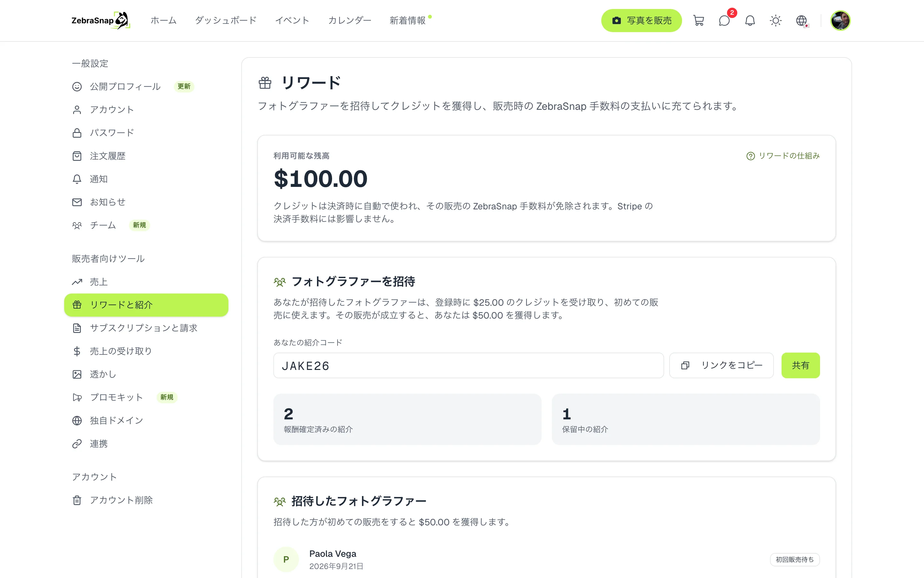Click the 初回販売待ち status badge
Image resolution: width=924 pixels, height=578 pixels.
[x=795, y=560]
